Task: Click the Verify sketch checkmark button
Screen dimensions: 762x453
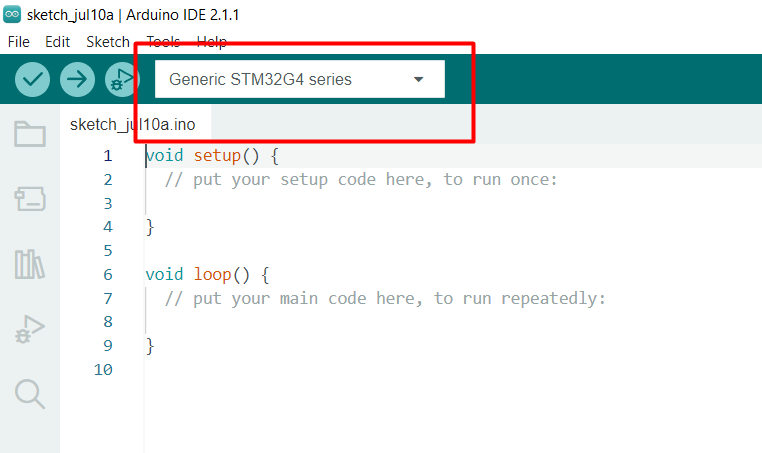Action: click(33, 79)
